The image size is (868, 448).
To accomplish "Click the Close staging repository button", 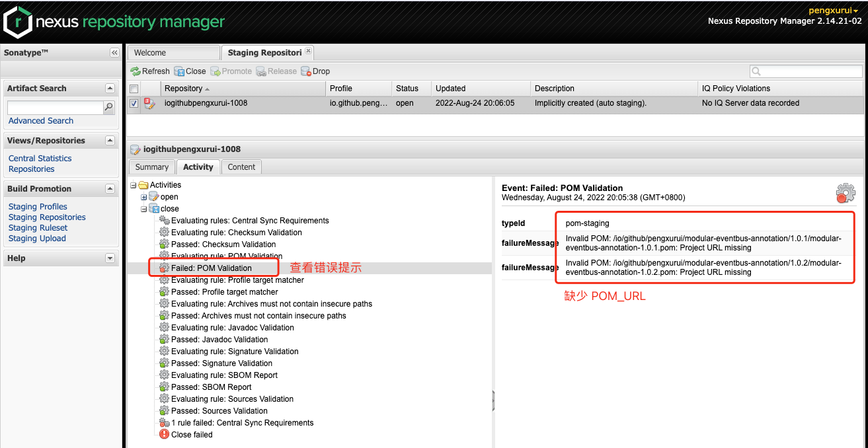I will 190,71.
